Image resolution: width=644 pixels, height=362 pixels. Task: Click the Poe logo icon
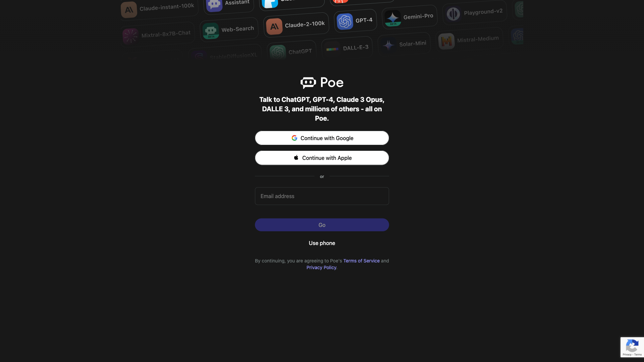tap(308, 82)
